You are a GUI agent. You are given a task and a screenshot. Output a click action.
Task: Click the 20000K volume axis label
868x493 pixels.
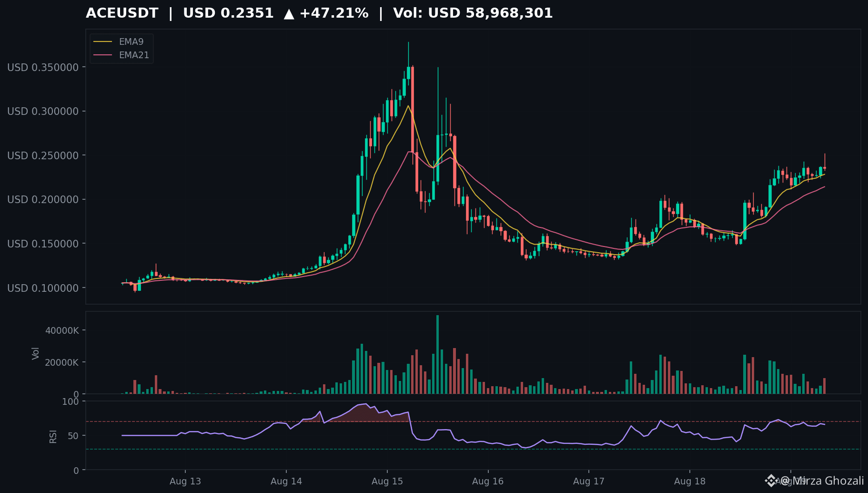click(62, 362)
